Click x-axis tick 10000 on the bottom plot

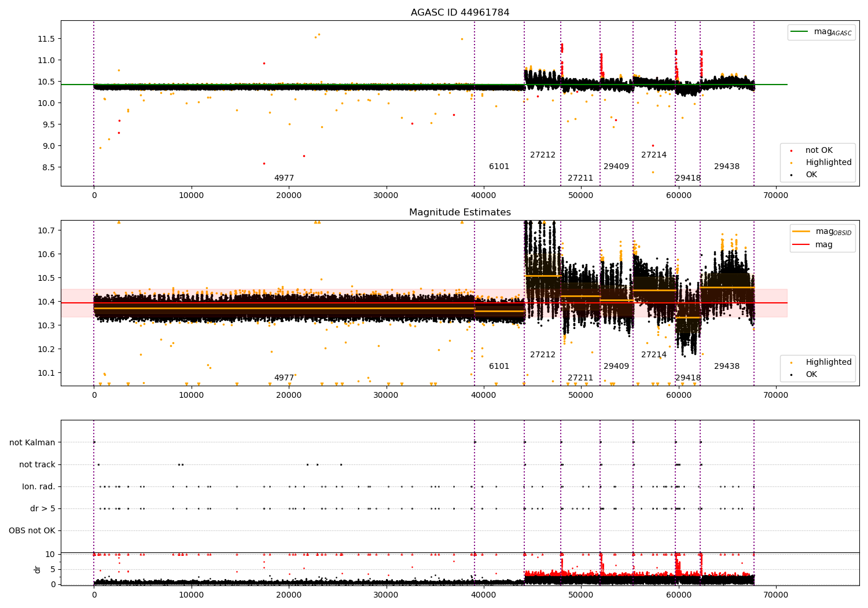pyautogui.click(x=191, y=595)
